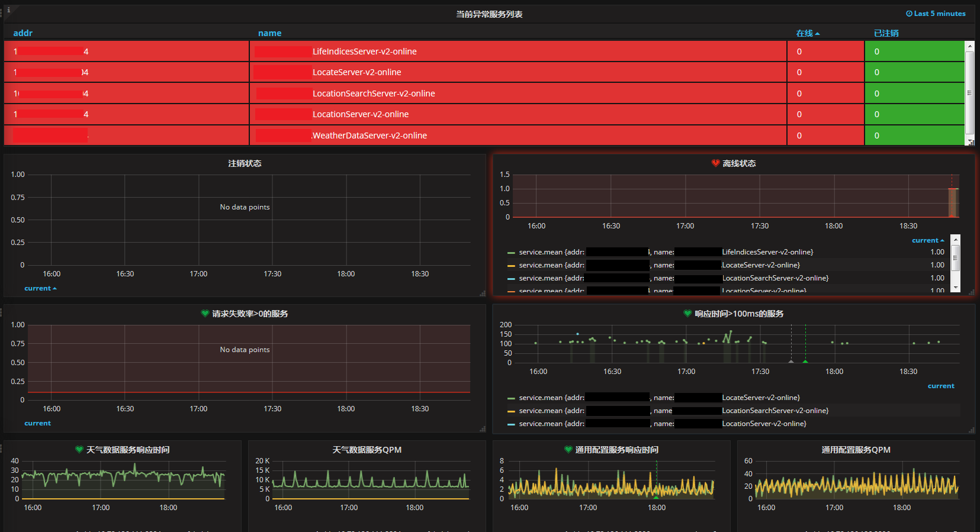980x532 pixels.
Task: Toggle LocationSearchServer-v2-online series in 响应时间 legend
Action: tap(674, 411)
